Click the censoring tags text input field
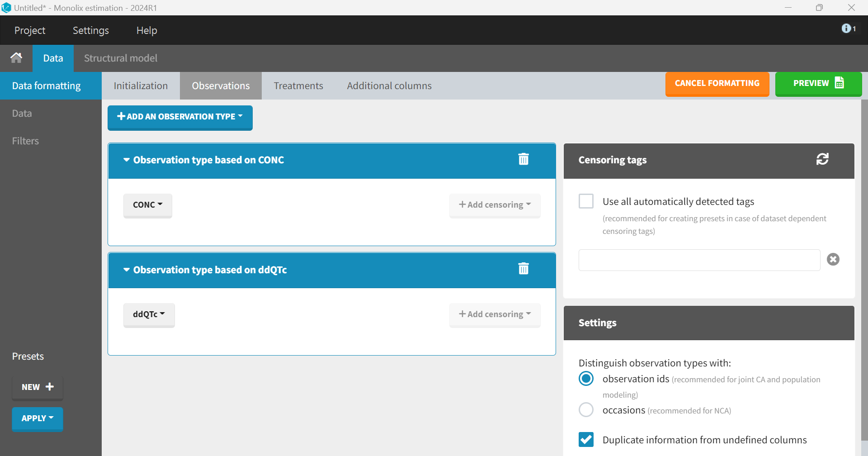This screenshot has width=868, height=456. click(699, 260)
